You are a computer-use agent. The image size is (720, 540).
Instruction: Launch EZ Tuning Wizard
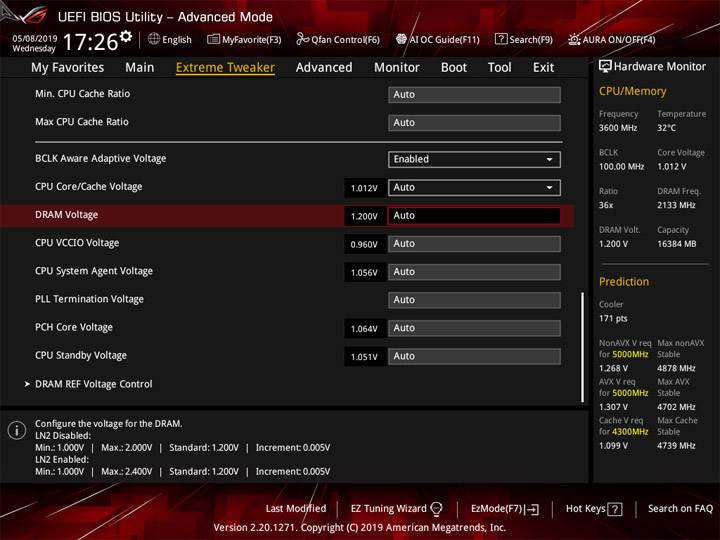(x=388, y=508)
